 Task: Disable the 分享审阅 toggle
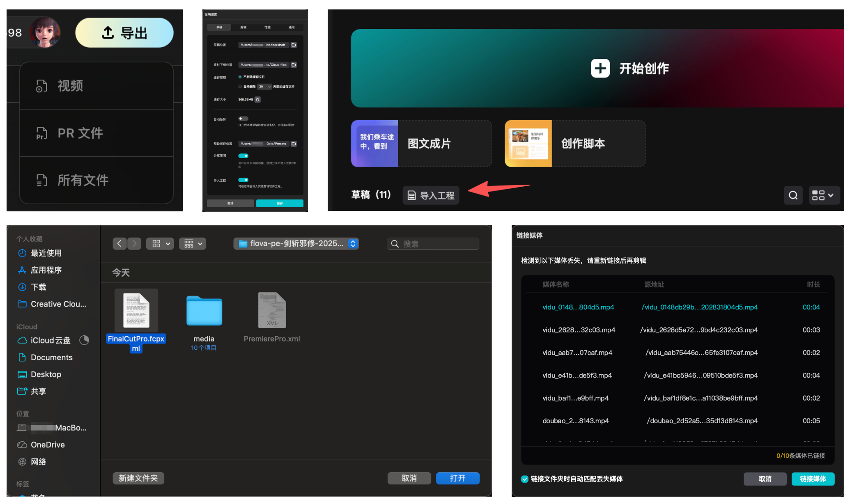tap(243, 156)
